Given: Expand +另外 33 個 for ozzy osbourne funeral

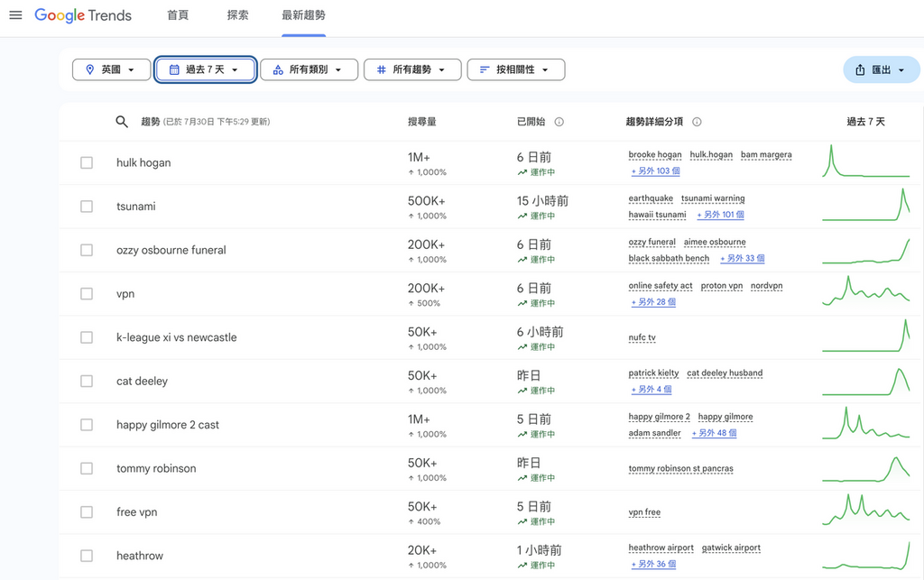Looking at the screenshot, I should click(x=743, y=258).
